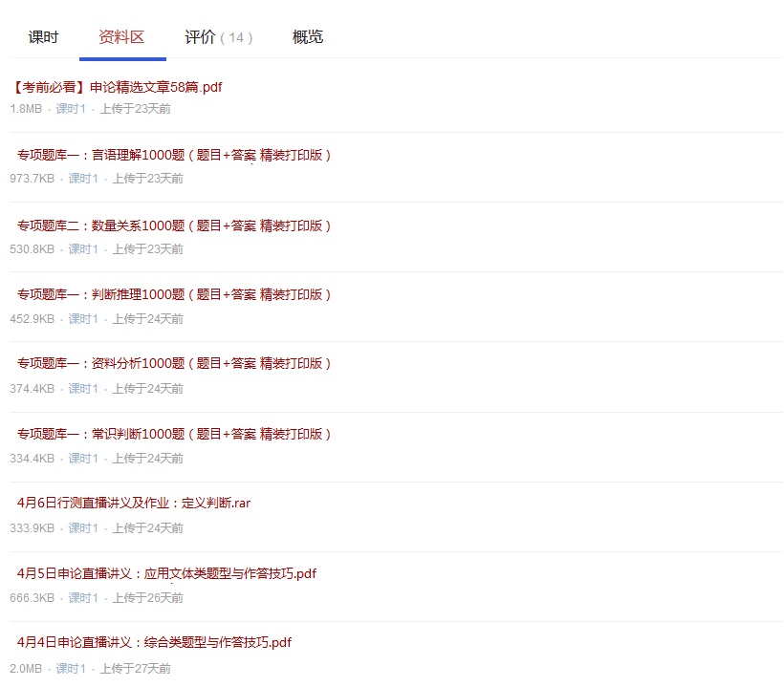Click the 374.4KB file size text
Screen dimensions: 784x687
[x=32, y=389]
